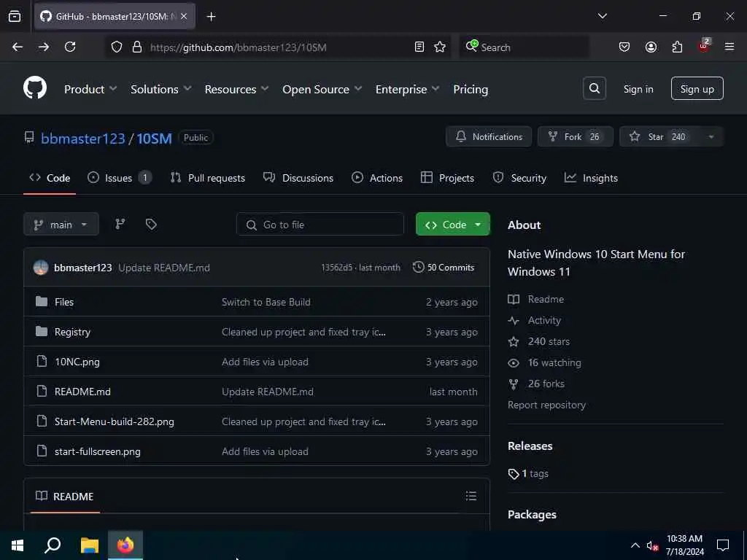Open the Firefox account icon
The image size is (747, 560).
[x=651, y=47]
